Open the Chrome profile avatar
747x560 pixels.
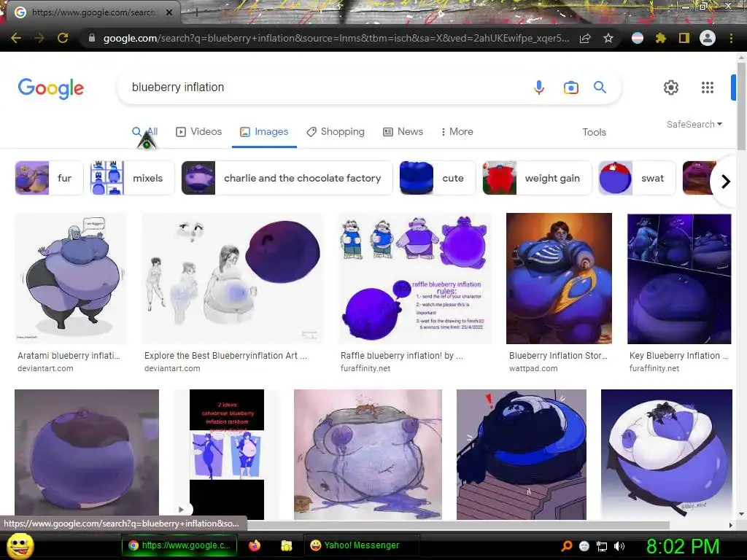(708, 38)
